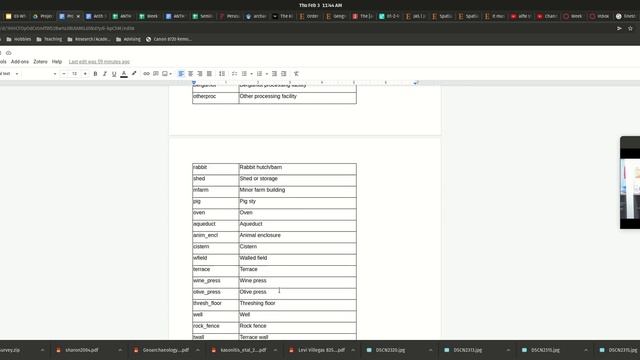Click 'Minor farm building' table cell
This screenshot has width=640, height=360.
click(298, 191)
